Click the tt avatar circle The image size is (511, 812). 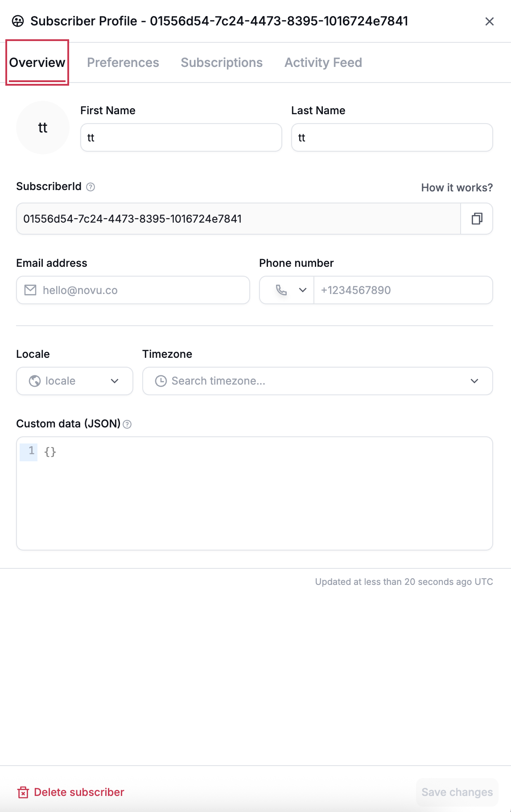pyautogui.click(x=43, y=128)
